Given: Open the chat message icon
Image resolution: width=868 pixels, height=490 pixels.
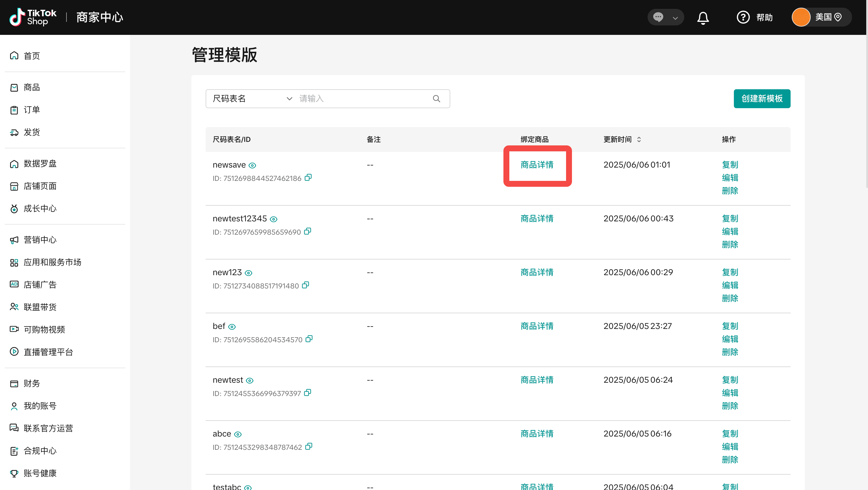Looking at the screenshot, I should point(658,17).
